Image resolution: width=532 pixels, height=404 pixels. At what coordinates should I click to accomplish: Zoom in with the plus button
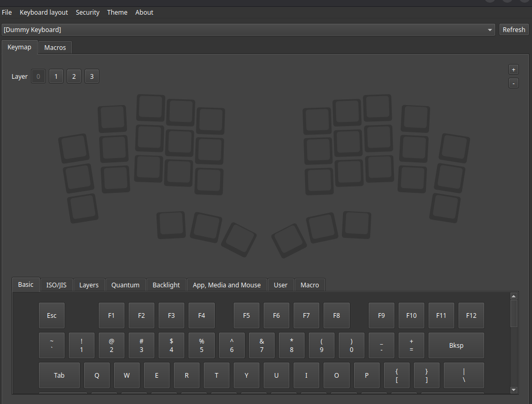pos(513,69)
